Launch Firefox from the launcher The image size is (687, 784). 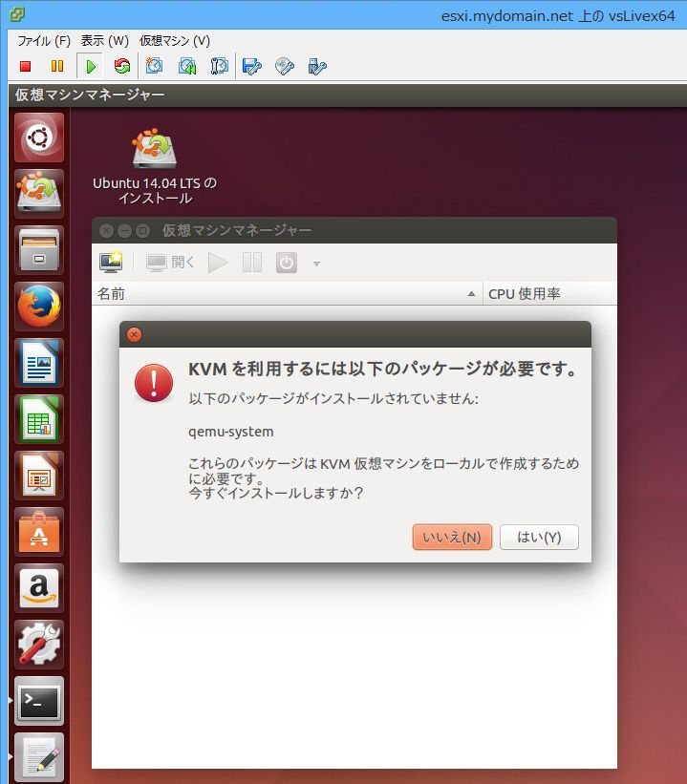39,307
